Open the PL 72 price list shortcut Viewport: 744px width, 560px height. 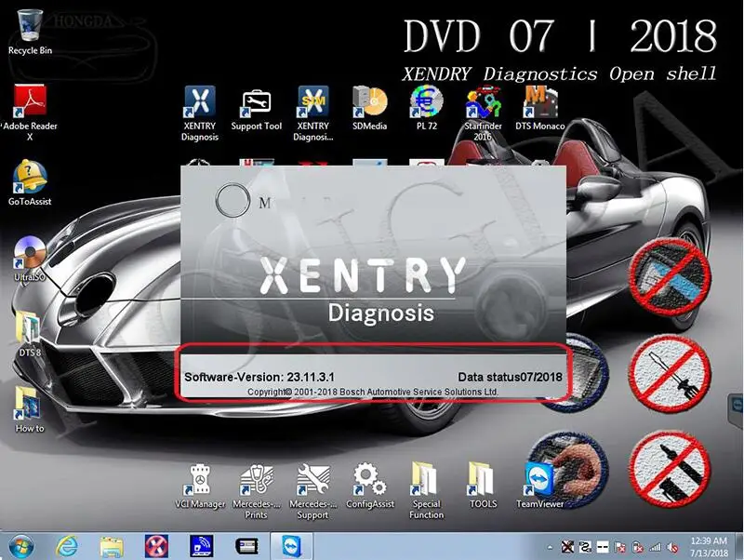coord(427,108)
